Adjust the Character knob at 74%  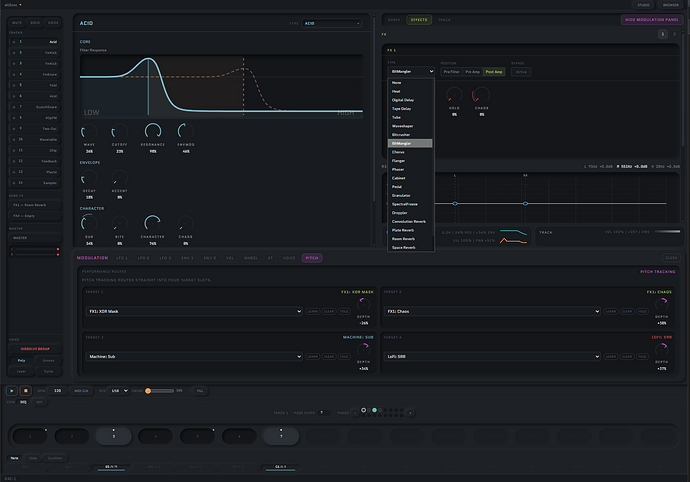[153, 224]
